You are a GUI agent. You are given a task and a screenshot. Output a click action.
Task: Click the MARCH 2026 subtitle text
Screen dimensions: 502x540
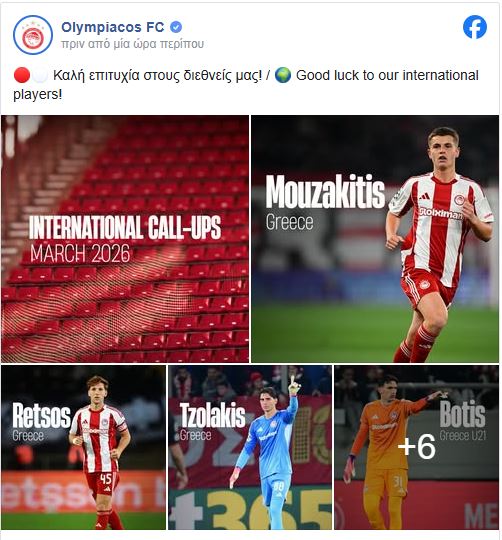tap(80, 254)
